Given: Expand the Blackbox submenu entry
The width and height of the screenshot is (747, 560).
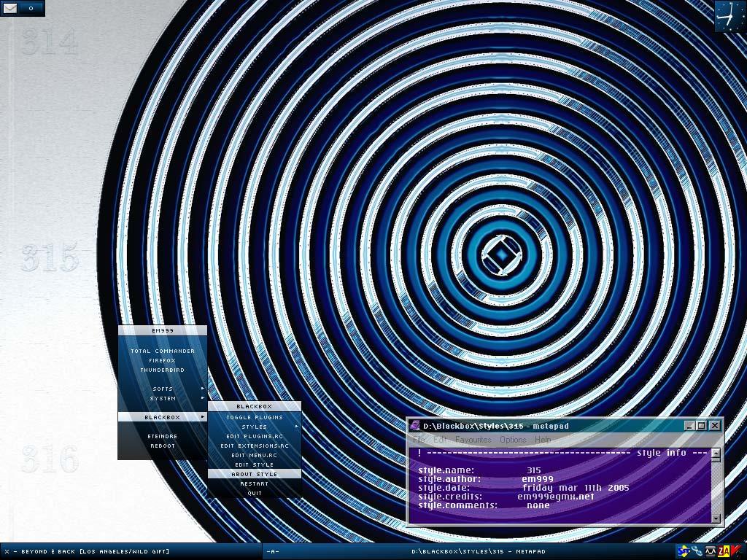Looking at the screenshot, I should 163,417.
